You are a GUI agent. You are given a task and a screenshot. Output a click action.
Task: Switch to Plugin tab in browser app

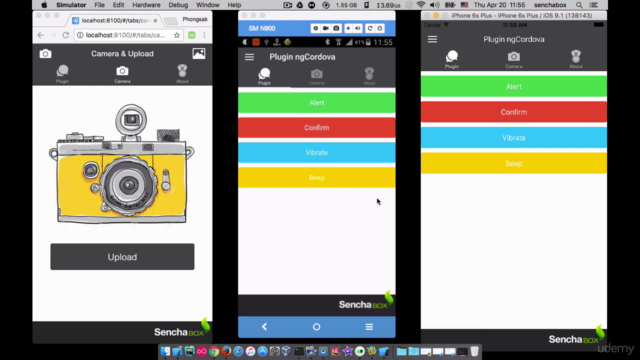pyautogui.click(x=62, y=74)
